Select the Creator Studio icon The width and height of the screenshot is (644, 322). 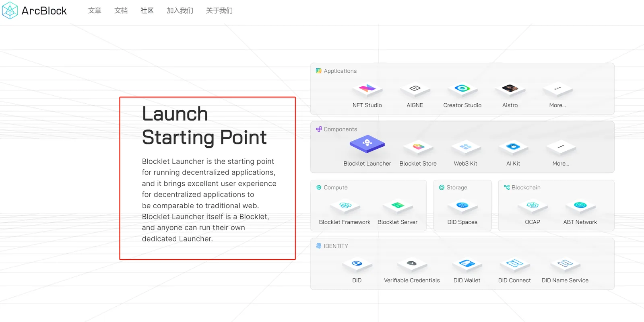462,89
